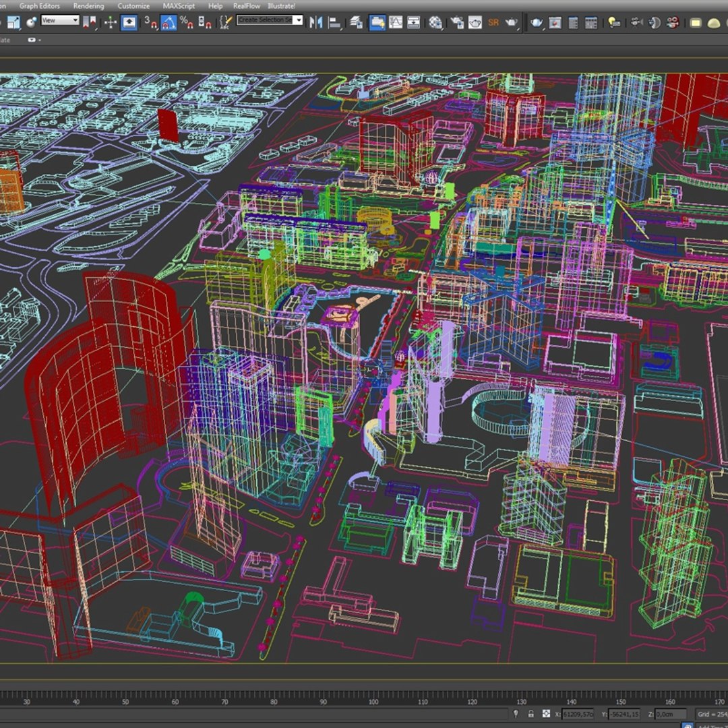Viewport: 728px width, 728px height.
Task: Open the Rendering menu
Action: coord(89,5)
